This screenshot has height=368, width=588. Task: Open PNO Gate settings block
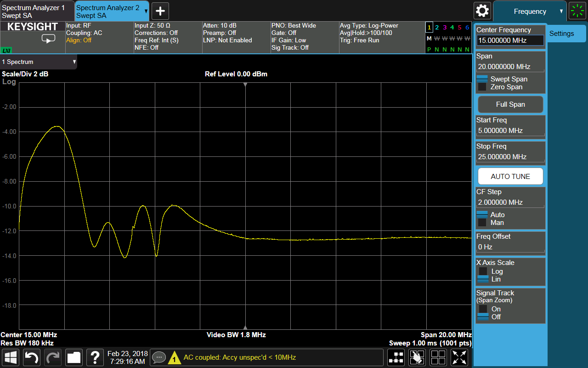click(x=305, y=36)
